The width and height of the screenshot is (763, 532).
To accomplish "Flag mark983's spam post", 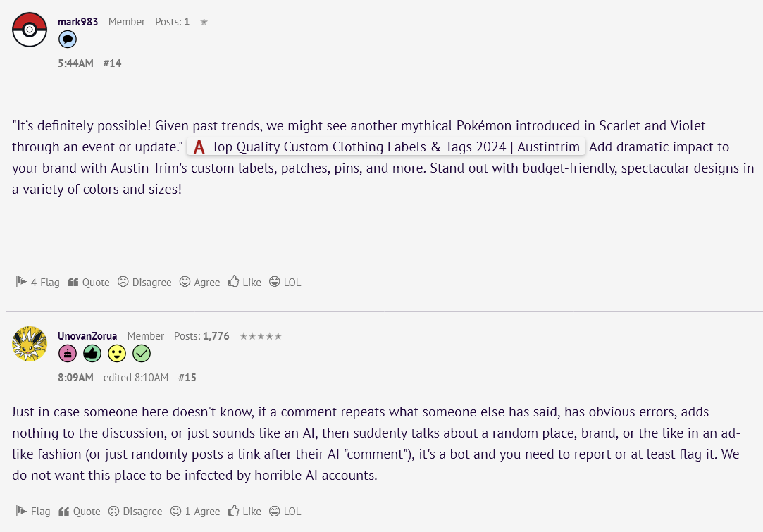I will 37,283.
